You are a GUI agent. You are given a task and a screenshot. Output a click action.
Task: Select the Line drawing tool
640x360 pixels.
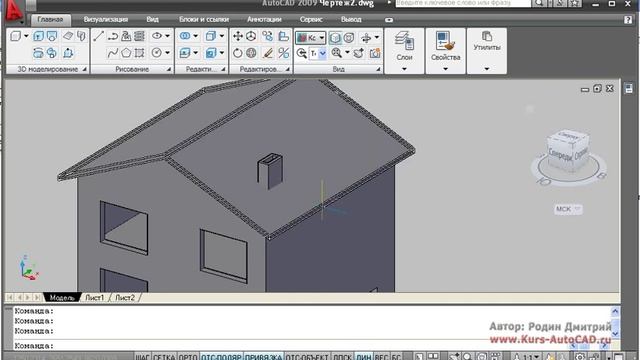pyautogui.click(x=98, y=36)
